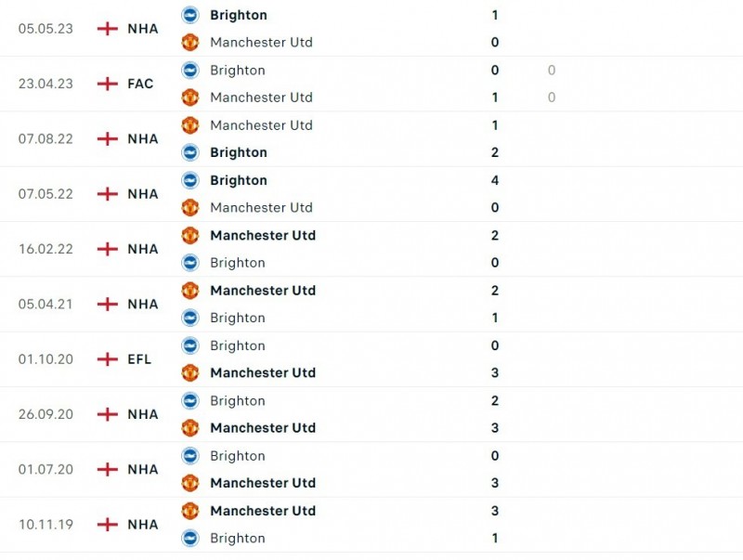
Task: Open Manchester Utd in 05.04.21 match
Action: [x=263, y=290]
